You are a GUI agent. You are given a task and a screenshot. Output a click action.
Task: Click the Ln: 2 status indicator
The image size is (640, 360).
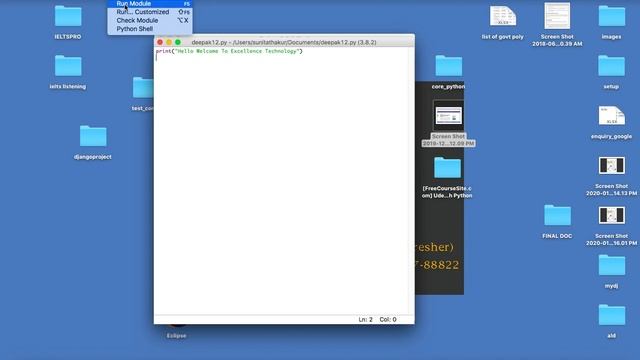(x=365, y=320)
